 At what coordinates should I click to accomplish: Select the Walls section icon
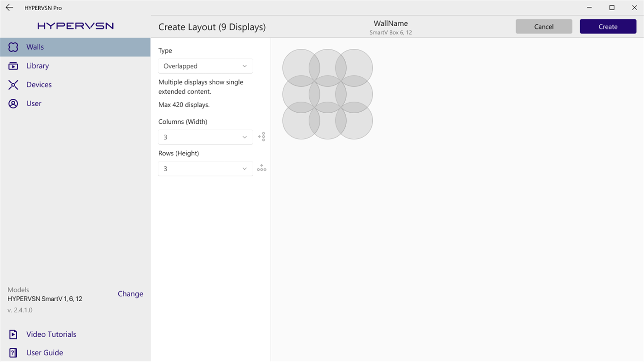[x=13, y=46]
